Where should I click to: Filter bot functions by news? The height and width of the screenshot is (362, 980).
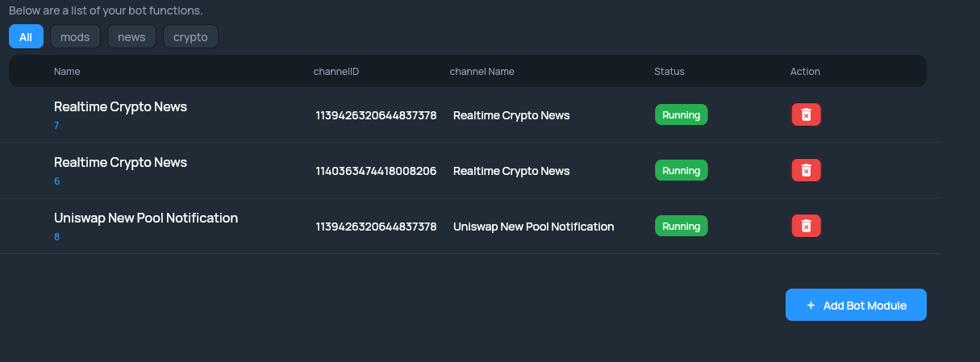[x=131, y=37]
